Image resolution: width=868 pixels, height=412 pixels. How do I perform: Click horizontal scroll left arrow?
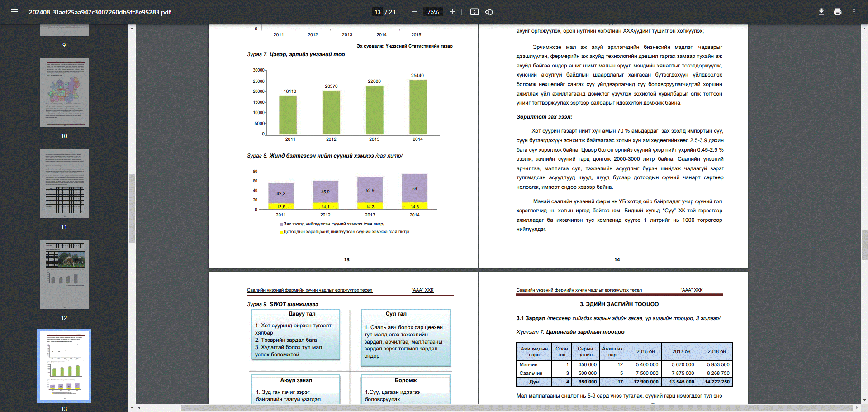tap(139, 407)
